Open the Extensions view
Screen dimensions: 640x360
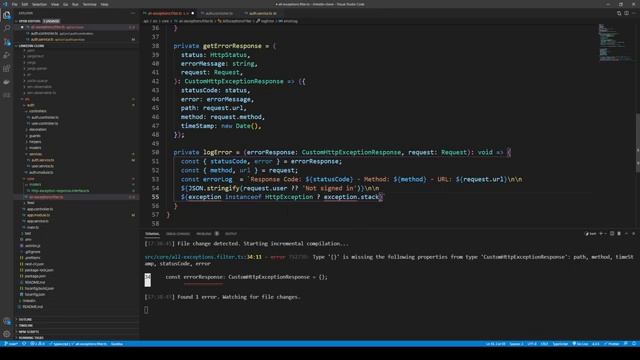coord(7,69)
